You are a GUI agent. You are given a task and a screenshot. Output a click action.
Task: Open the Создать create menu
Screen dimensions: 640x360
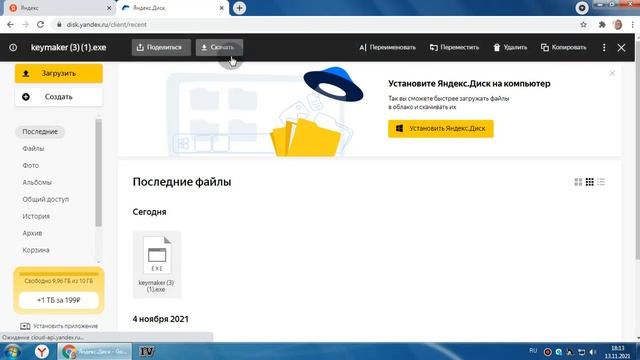[x=59, y=97]
